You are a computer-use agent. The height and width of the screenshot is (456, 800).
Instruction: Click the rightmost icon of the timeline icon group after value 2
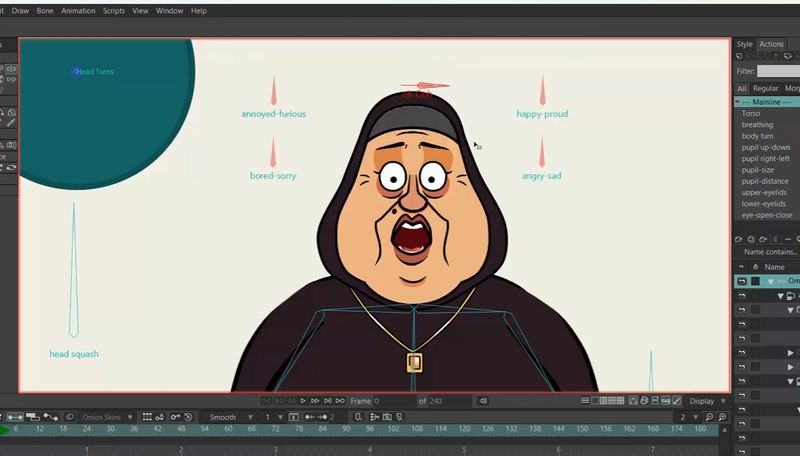pyautogui.click(x=399, y=417)
